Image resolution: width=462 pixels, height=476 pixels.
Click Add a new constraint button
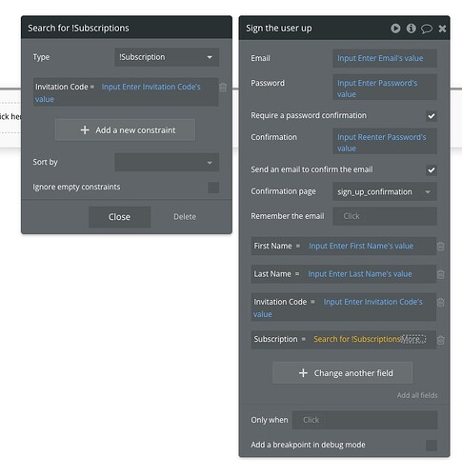(125, 129)
